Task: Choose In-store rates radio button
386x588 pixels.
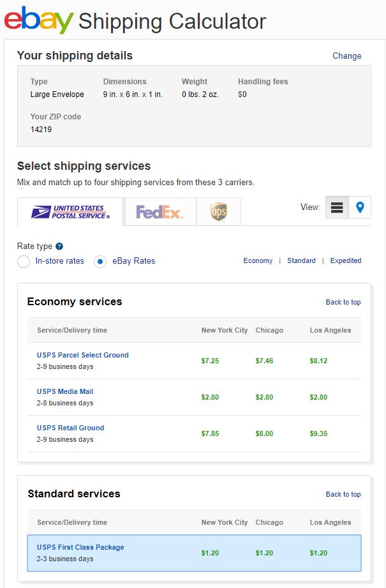Action: pos(24,261)
